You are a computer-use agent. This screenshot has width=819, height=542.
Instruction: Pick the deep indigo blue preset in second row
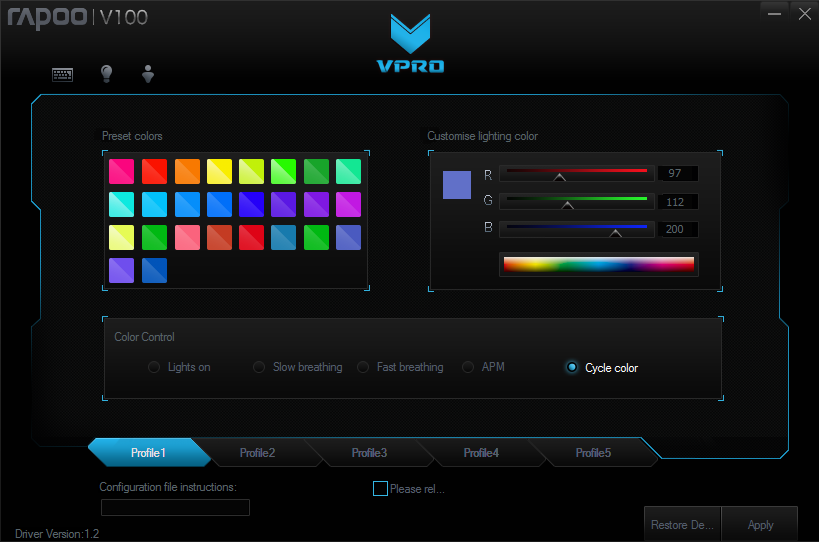click(x=252, y=205)
